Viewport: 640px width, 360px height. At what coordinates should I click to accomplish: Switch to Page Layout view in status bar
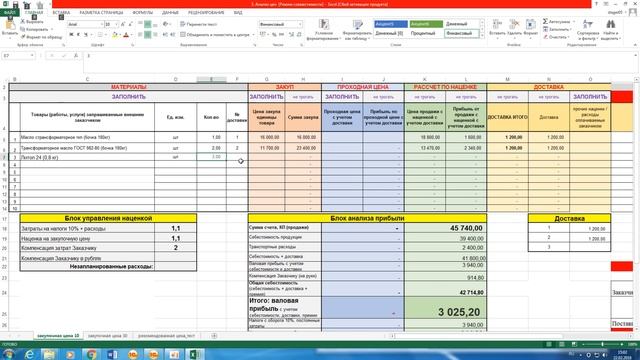pyautogui.click(x=562, y=344)
